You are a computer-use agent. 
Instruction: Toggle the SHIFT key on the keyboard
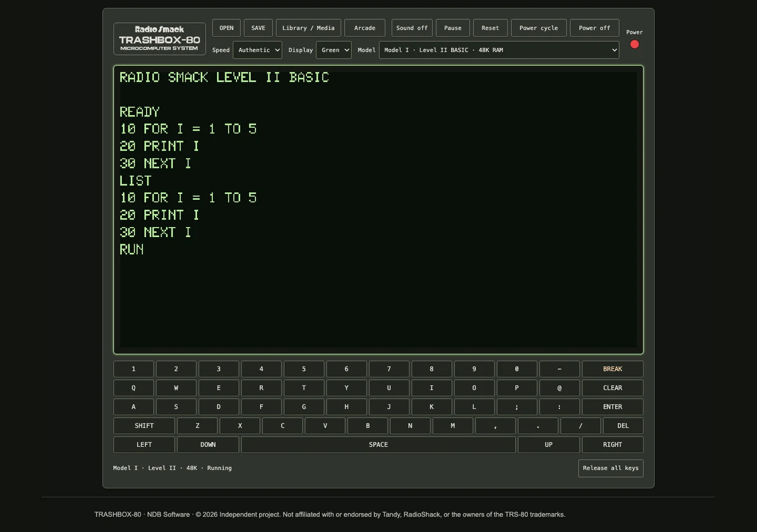[x=144, y=426]
